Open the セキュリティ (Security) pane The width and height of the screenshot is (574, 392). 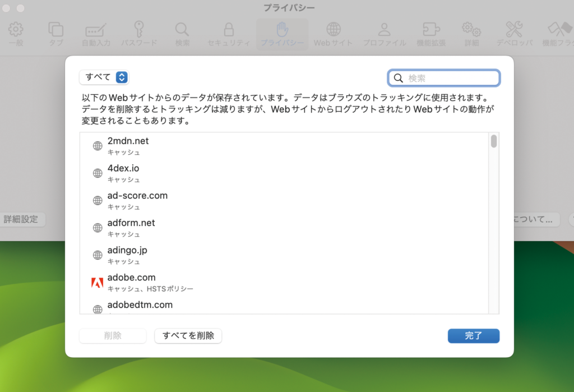coord(229,34)
